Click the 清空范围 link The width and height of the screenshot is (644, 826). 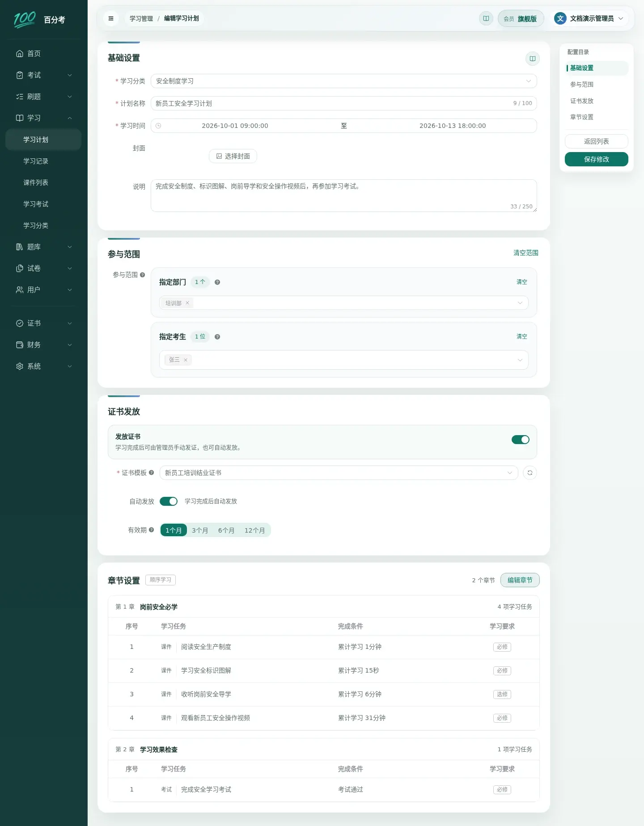[525, 253]
